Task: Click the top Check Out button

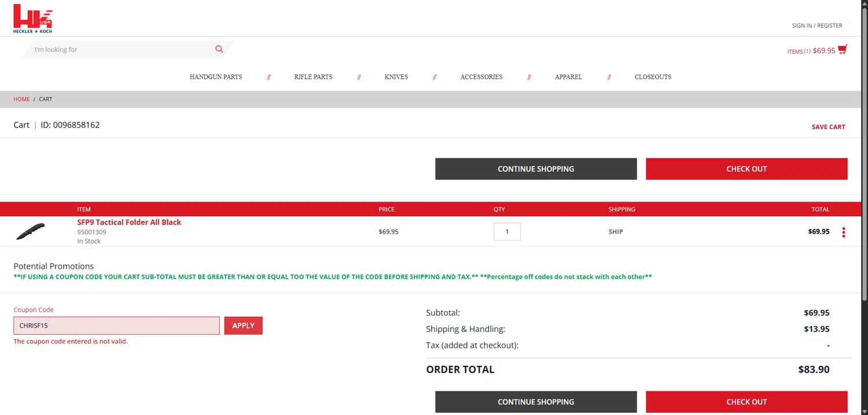Action: point(746,169)
